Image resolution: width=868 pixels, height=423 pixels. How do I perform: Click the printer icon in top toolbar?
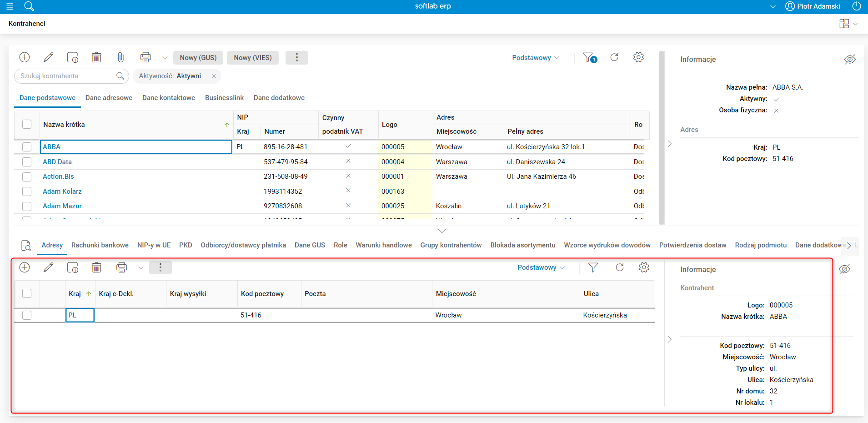[x=146, y=57]
